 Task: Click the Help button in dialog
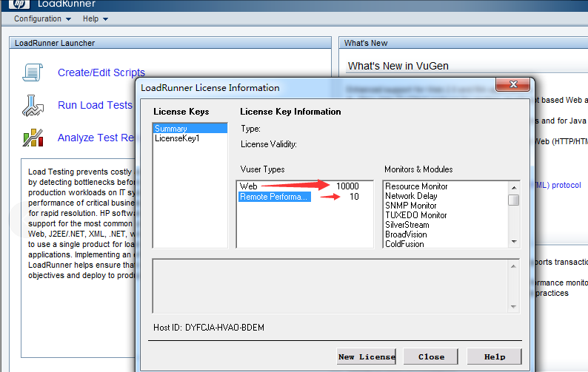(x=494, y=356)
